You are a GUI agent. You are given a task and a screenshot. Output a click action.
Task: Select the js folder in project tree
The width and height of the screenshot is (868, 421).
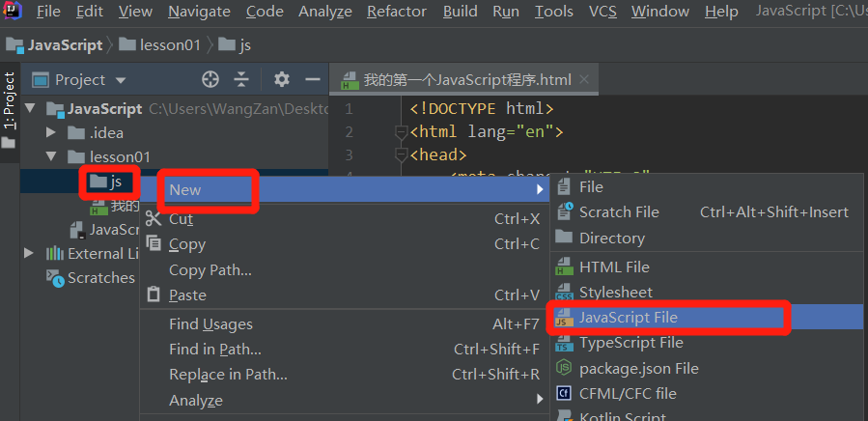pyautogui.click(x=105, y=182)
